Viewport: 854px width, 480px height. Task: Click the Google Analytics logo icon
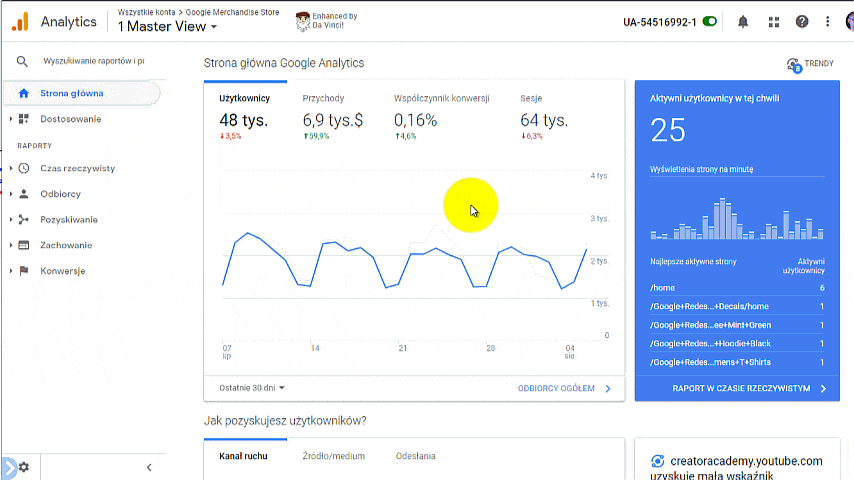pos(20,22)
